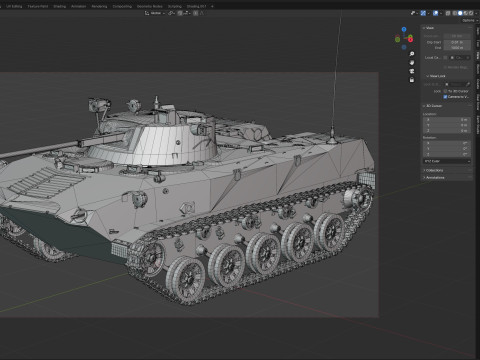Viewport: 480px width, 360px height.
Task: Edit 3D Cursor Rotation X field
Action: pyautogui.click(x=447, y=143)
